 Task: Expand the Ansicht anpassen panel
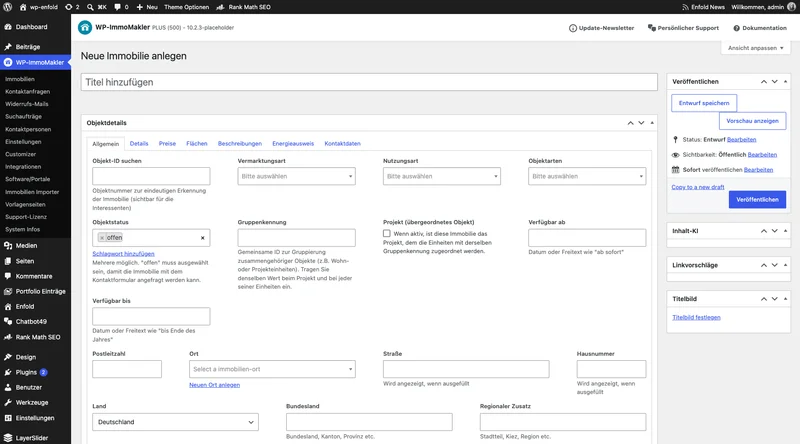coord(756,48)
